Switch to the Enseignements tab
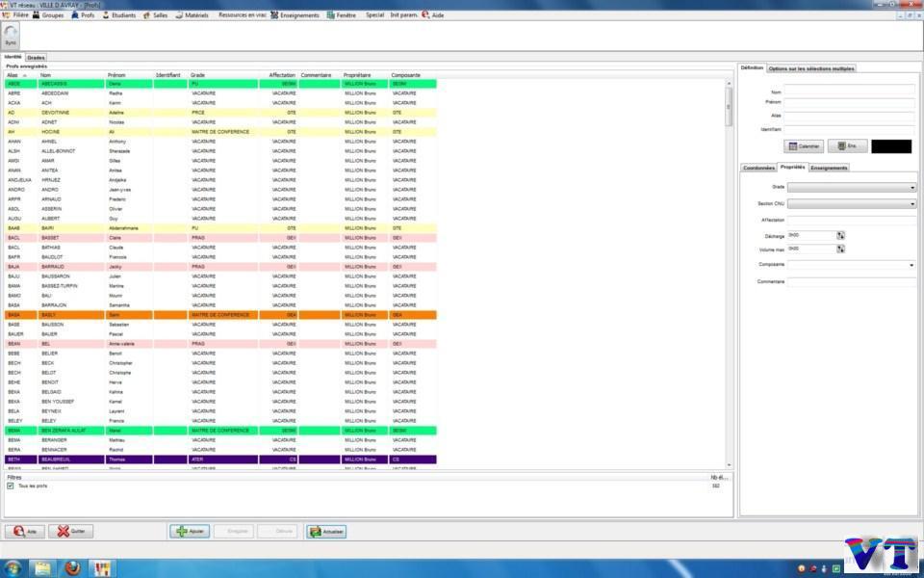924x578 pixels. pyautogui.click(x=829, y=168)
